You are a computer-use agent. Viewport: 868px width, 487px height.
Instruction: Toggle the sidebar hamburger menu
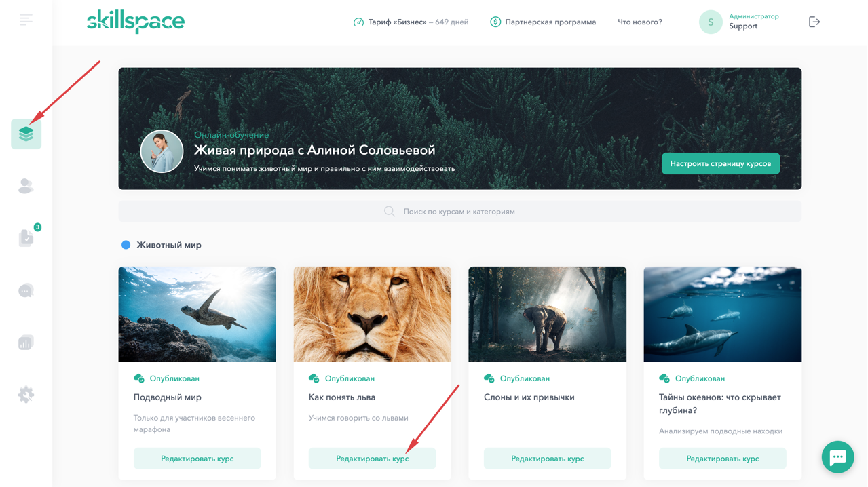(x=26, y=20)
